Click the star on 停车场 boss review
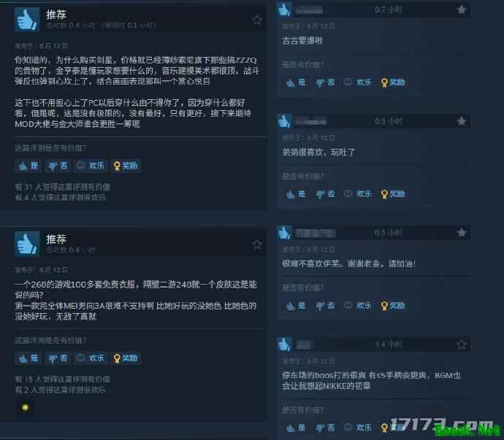Image resolution: width=504 pixels, height=440 pixels. coord(462,344)
